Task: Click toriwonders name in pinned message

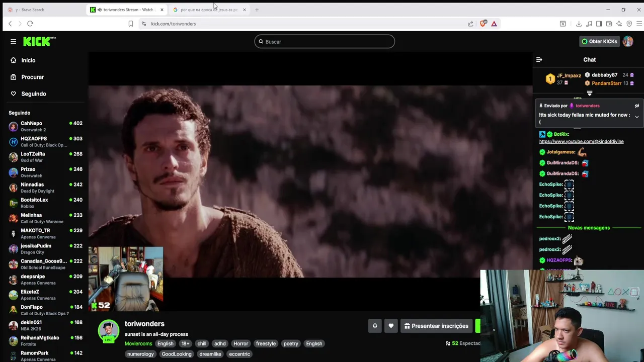Action: click(587, 106)
